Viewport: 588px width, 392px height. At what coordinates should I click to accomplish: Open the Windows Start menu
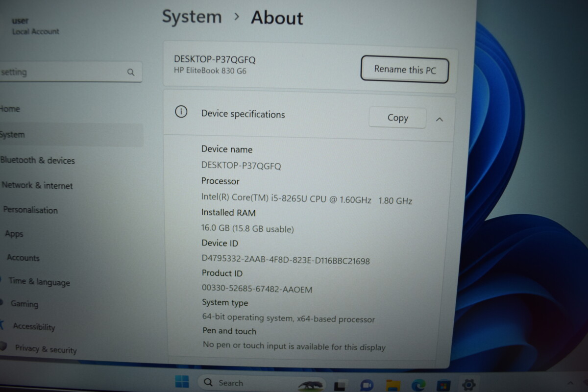[x=182, y=382]
